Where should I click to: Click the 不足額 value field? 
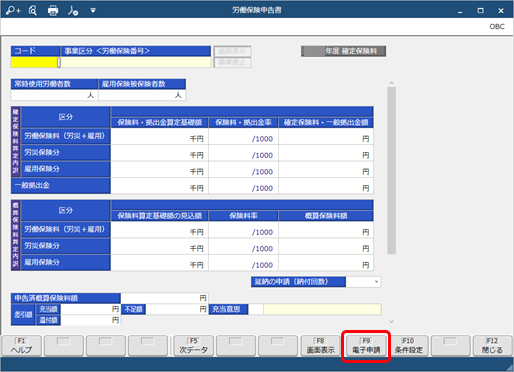tap(177, 309)
